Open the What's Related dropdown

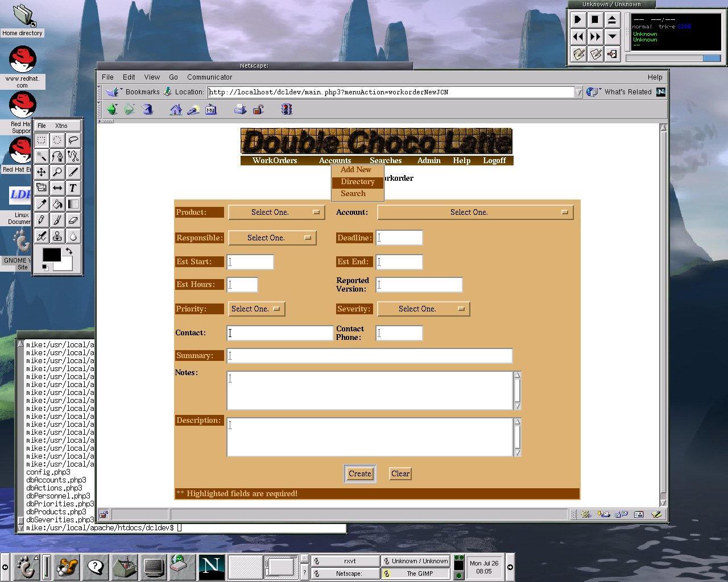pyautogui.click(x=619, y=92)
